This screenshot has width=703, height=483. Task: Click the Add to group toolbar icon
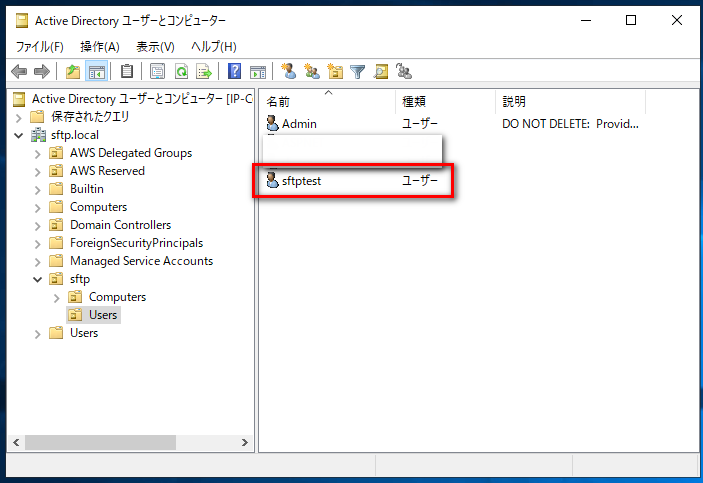[x=404, y=71]
